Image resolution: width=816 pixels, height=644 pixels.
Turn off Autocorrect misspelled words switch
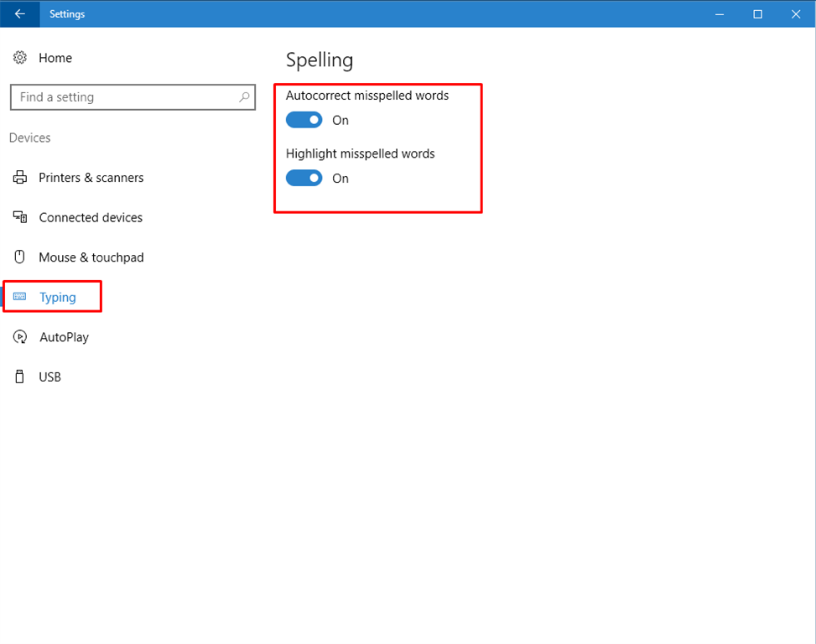[304, 120]
